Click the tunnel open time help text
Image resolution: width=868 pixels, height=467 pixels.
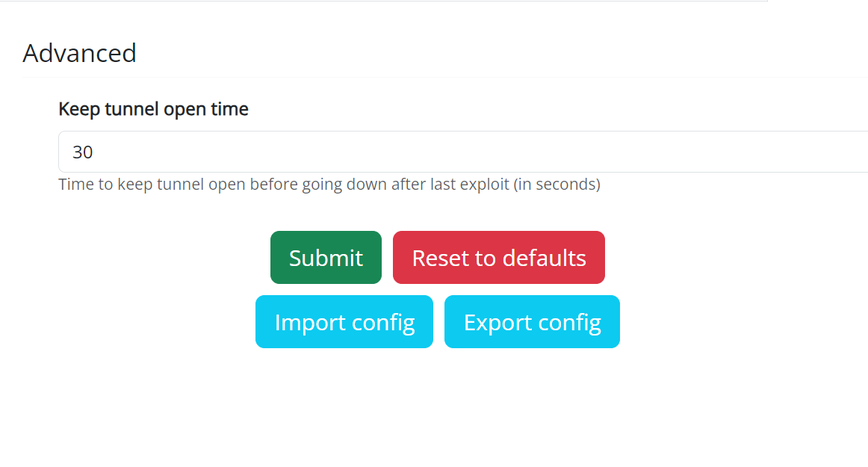point(329,185)
